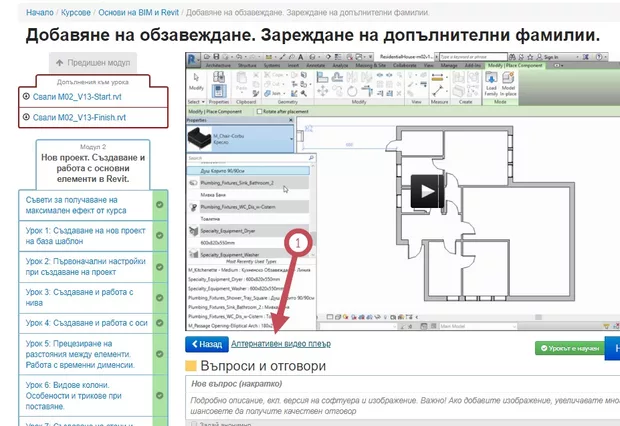Screen dimensions: 620x426
Task: Switch to the Insert ribbon tab in Revit
Action: (293, 65)
